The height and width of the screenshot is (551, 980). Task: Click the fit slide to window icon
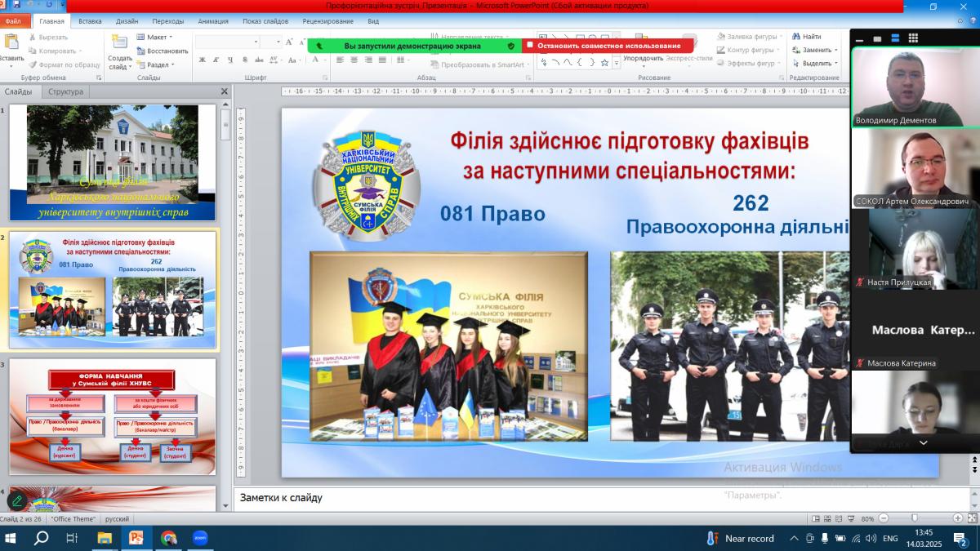point(971,518)
